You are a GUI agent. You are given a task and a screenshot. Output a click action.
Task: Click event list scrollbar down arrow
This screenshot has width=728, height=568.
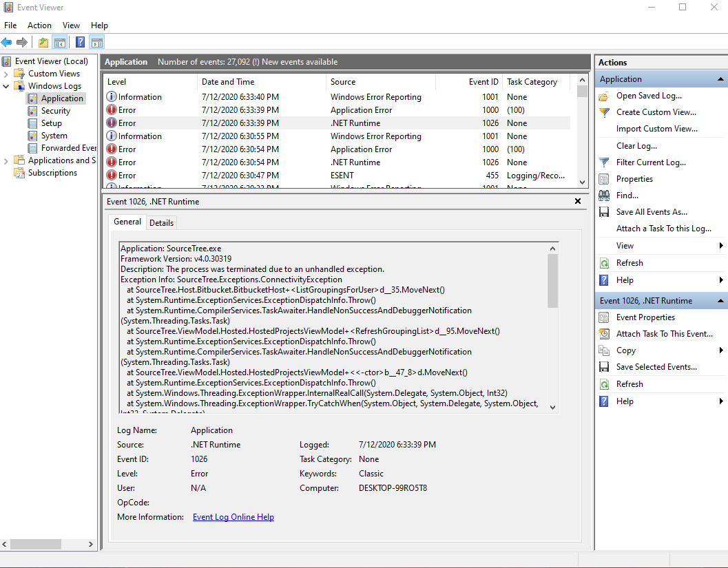(582, 182)
